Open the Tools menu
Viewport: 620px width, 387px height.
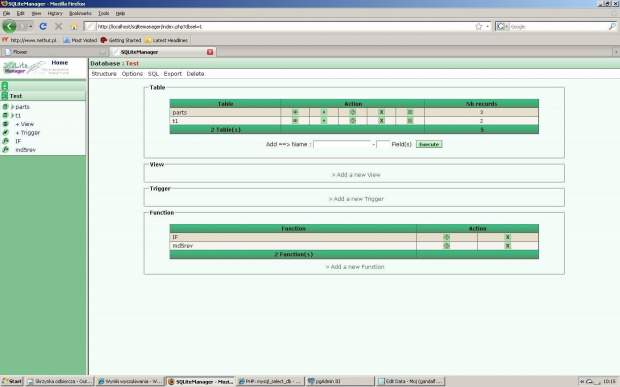tap(104, 13)
